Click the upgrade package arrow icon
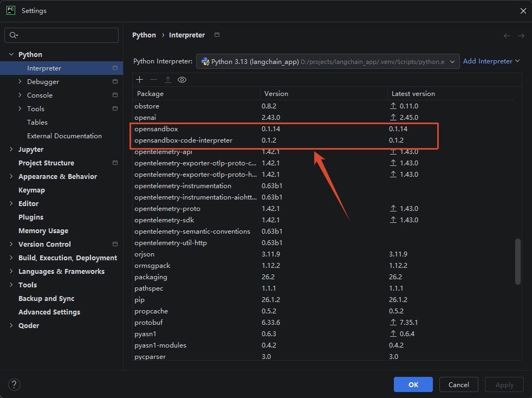The image size is (532, 398). (x=168, y=80)
